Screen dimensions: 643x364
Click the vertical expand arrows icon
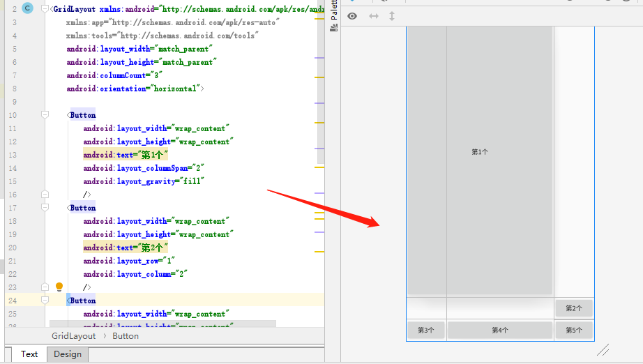tap(392, 16)
